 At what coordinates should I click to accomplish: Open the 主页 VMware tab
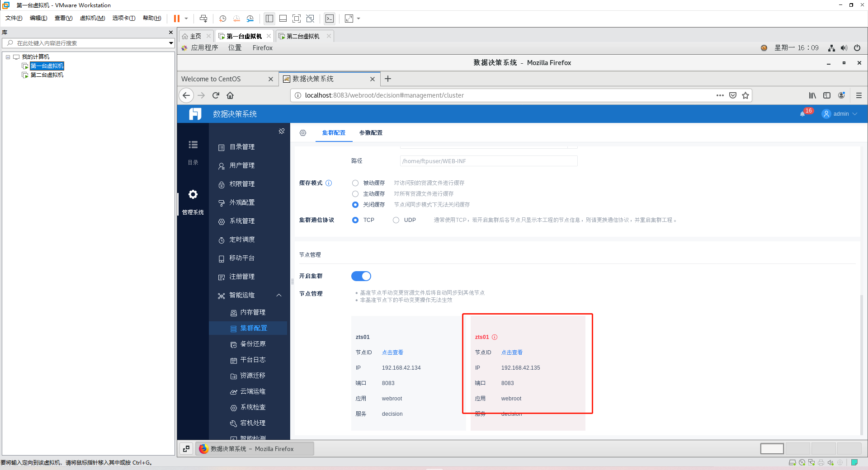195,36
